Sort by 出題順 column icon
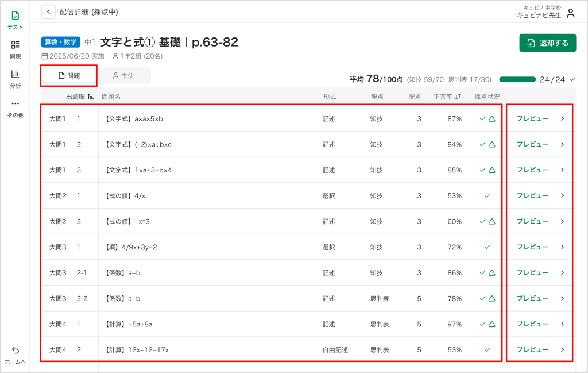This screenshot has width=588, height=373. click(x=90, y=97)
